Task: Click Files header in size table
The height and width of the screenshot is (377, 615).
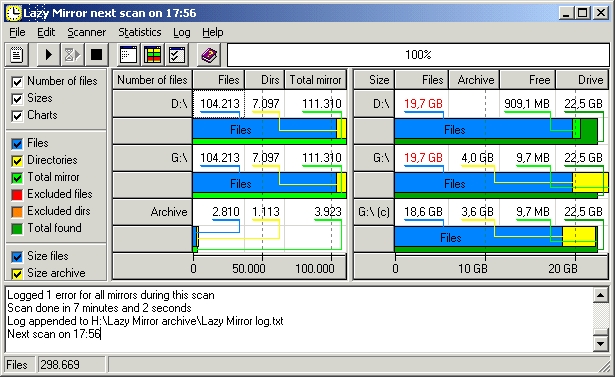Action: 422,80
